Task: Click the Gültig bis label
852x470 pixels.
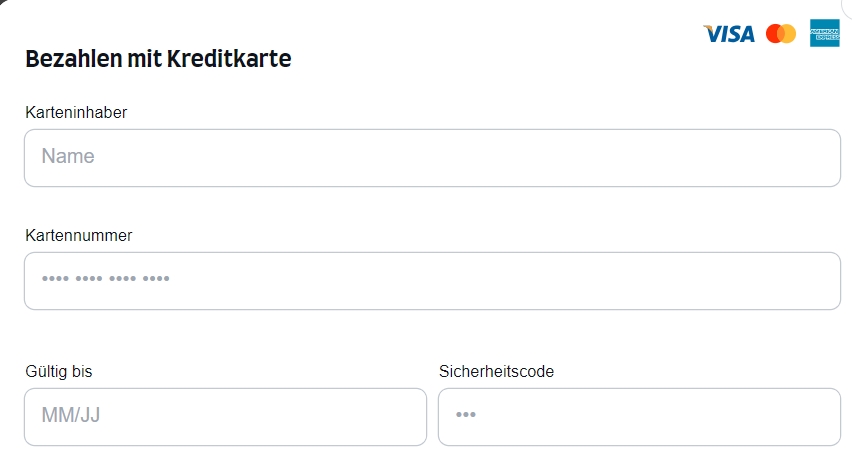Action: [x=59, y=372]
